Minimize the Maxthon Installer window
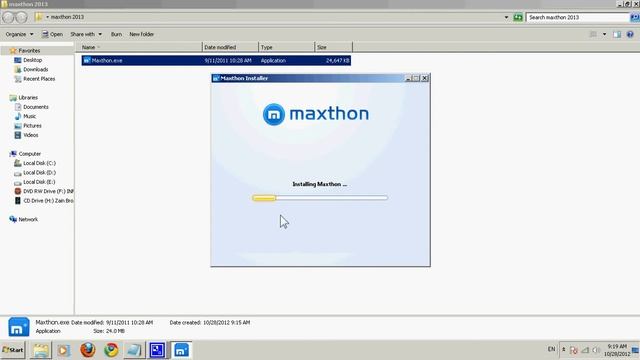Viewport: 640px width, 360px height. click(x=408, y=78)
